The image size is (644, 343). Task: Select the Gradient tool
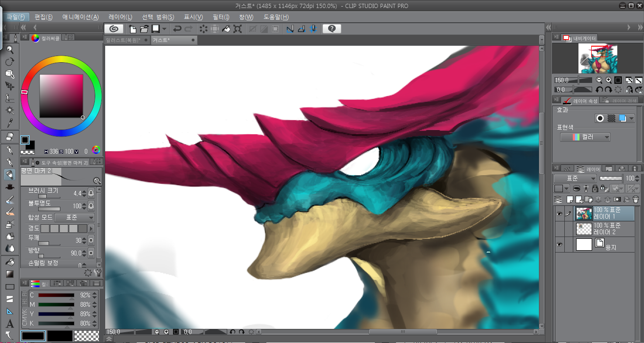tap(10, 274)
